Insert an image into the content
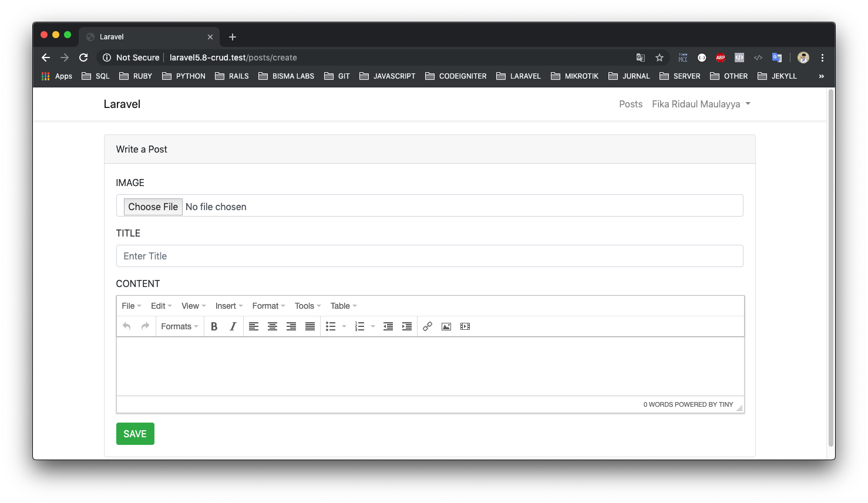The height and width of the screenshot is (503, 868). 446,326
